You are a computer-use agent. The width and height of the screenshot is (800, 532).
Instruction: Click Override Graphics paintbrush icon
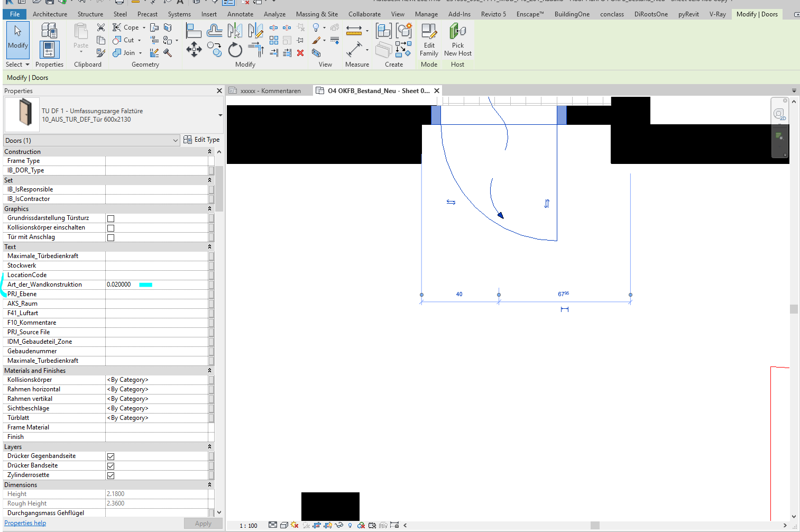(x=316, y=40)
